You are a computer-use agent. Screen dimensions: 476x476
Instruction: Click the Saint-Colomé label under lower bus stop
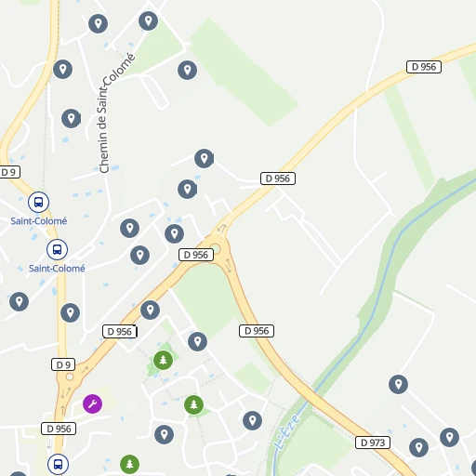[x=57, y=269]
